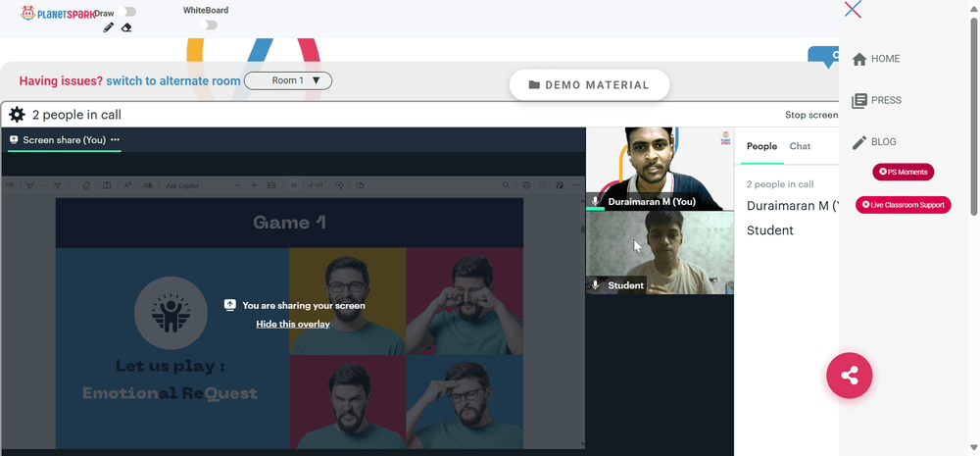Select the Screen share (You) tab
The height and width of the screenshot is (456, 980).
click(65, 140)
